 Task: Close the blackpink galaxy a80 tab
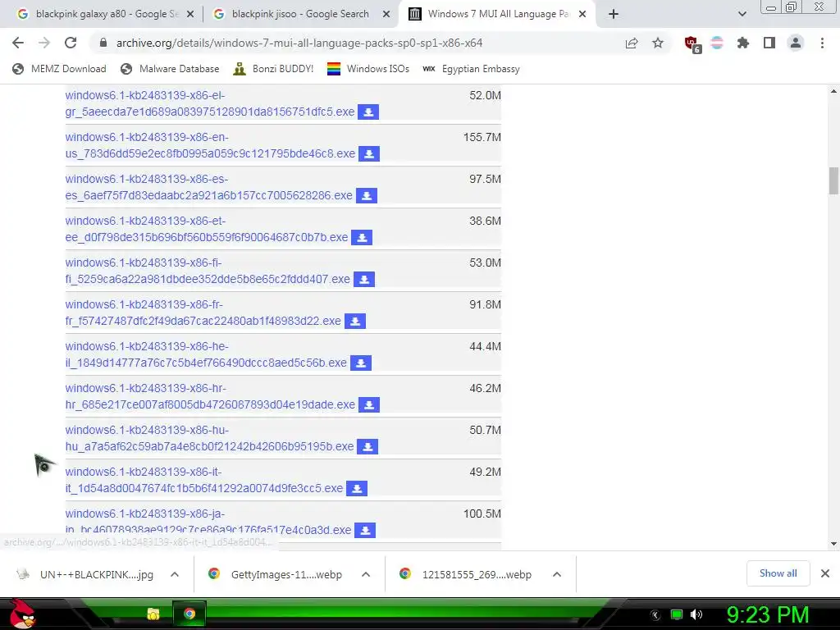click(190, 14)
